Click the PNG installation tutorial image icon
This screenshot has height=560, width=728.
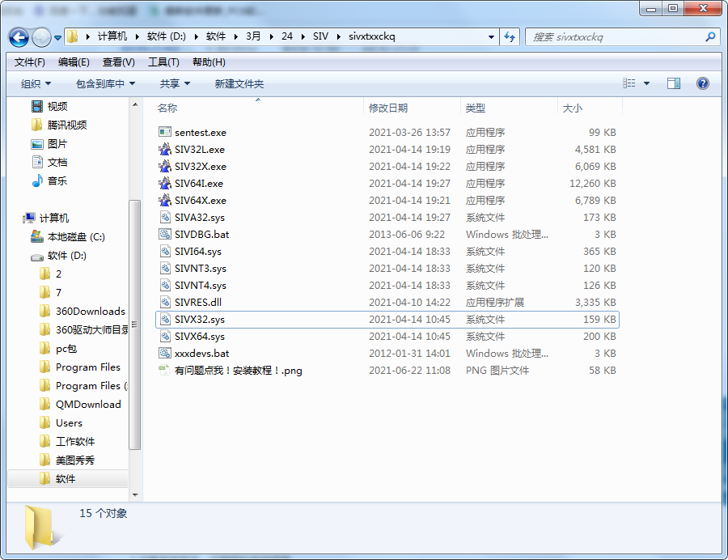tap(165, 371)
